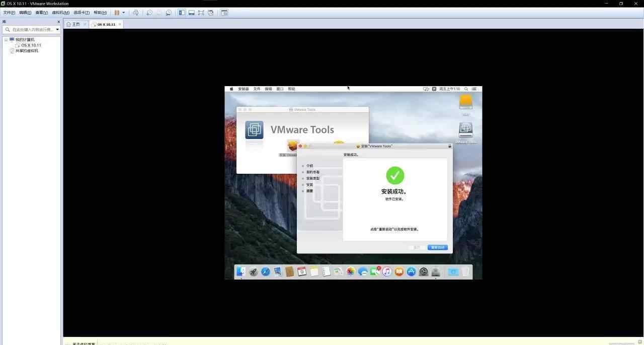Open the 窗口 menu in macOS menu bar
The width and height of the screenshot is (644, 345).
280,89
